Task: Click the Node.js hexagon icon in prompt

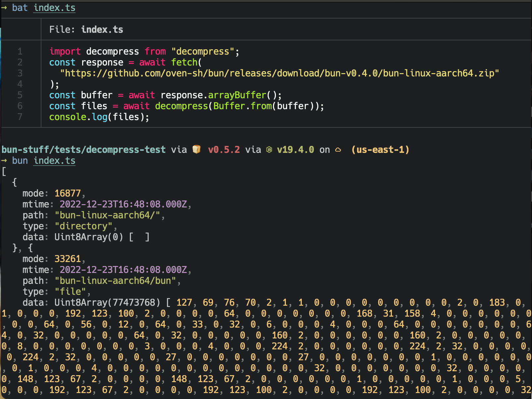Action: click(x=269, y=150)
